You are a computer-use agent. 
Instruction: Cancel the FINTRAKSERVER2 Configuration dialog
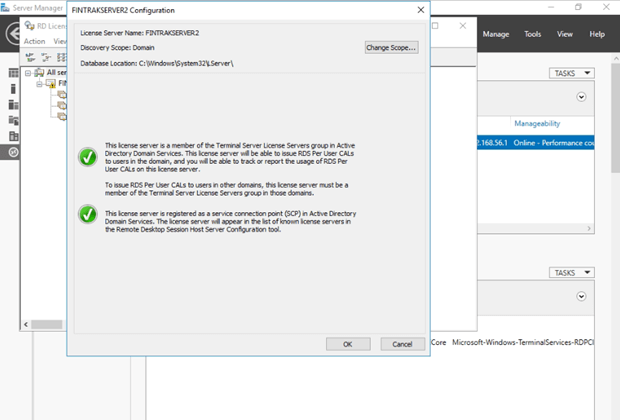(402, 344)
